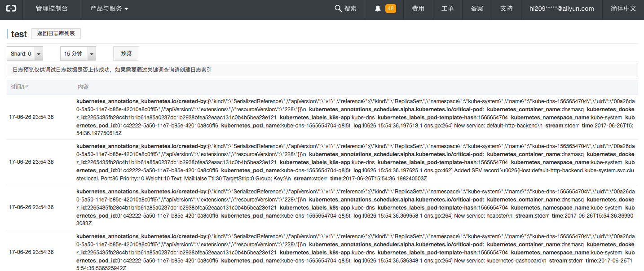Click the orange 48 notifications badge
Image resolution: width=644 pixels, height=271 pixels.
390,9
